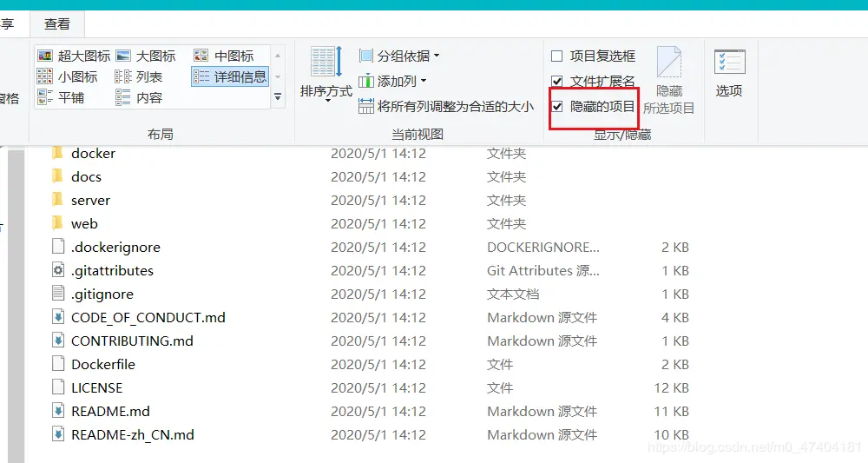Click the Dockerfile file icon
Viewport: 868px width, 463px height.
pyautogui.click(x=57, y=364)
